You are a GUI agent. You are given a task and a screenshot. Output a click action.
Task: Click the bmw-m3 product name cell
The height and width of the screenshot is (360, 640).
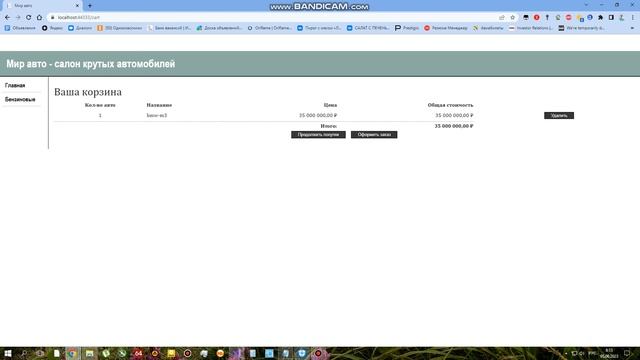(x=157, y=116)
